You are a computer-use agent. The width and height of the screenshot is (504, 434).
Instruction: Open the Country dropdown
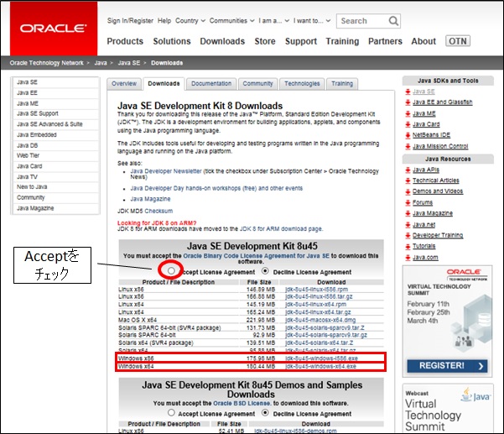pos(190,21)
